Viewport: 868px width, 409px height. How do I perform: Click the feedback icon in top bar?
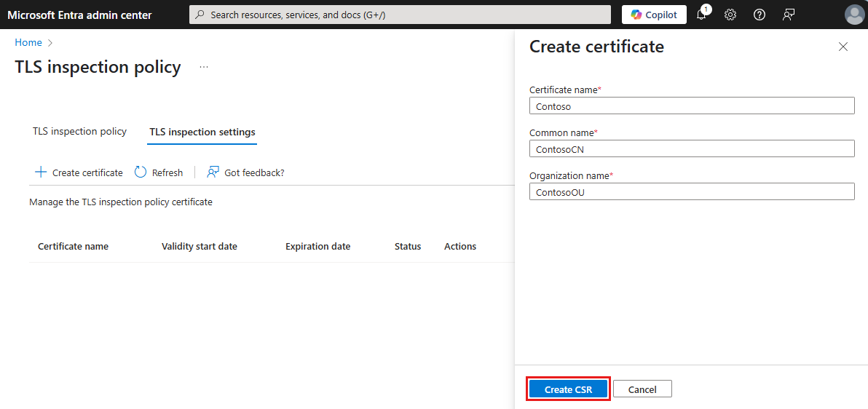[789, 15]
